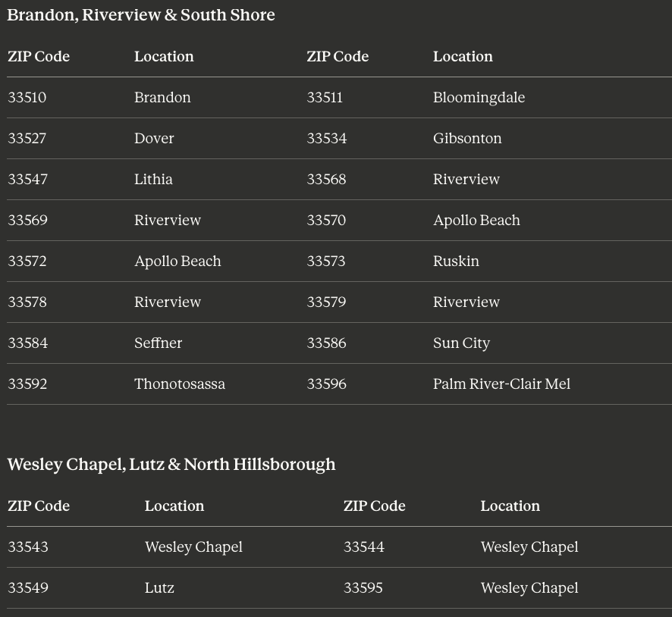Click ZIP code 33527
The width and height of the screenshot is (672, 617).
pyautogui.click(x=27, y=138)
